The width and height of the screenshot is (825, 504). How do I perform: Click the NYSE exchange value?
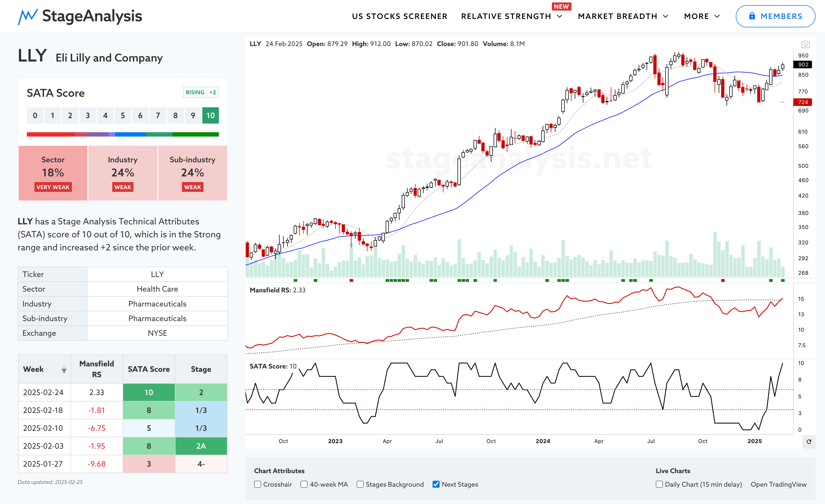(157, 333)
